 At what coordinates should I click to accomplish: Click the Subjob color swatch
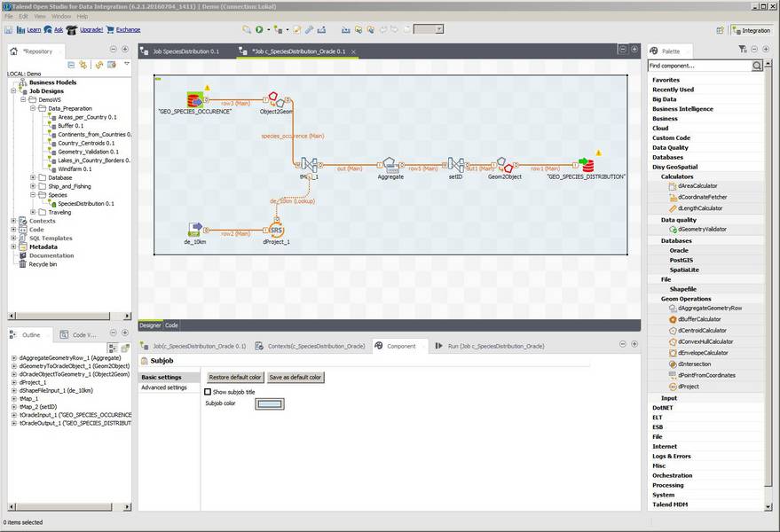[x=269, y=404]
